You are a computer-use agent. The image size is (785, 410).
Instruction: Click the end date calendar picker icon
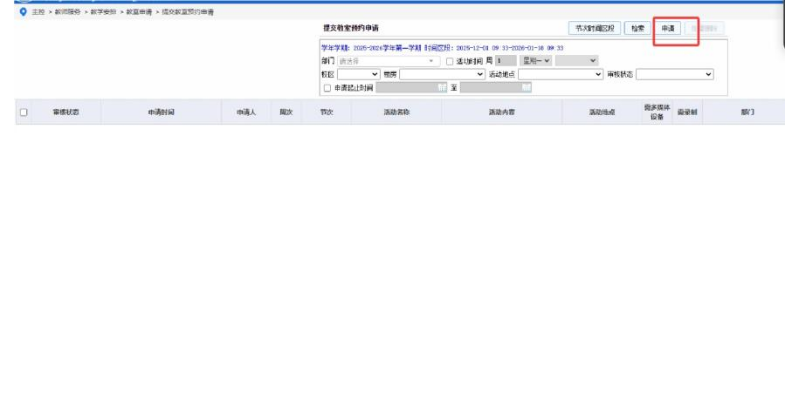tap(527, 87)
